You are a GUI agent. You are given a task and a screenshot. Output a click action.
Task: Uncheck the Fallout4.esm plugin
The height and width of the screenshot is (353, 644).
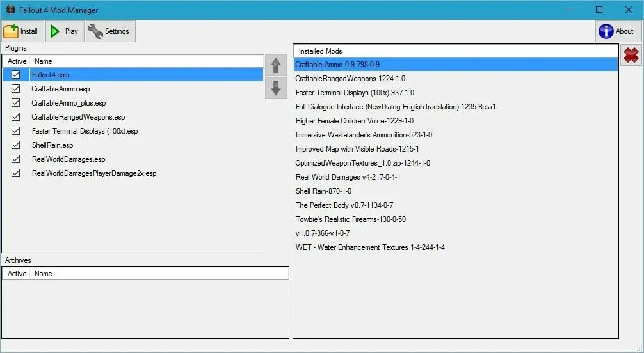pyautogui.click(x=15, y=75)
